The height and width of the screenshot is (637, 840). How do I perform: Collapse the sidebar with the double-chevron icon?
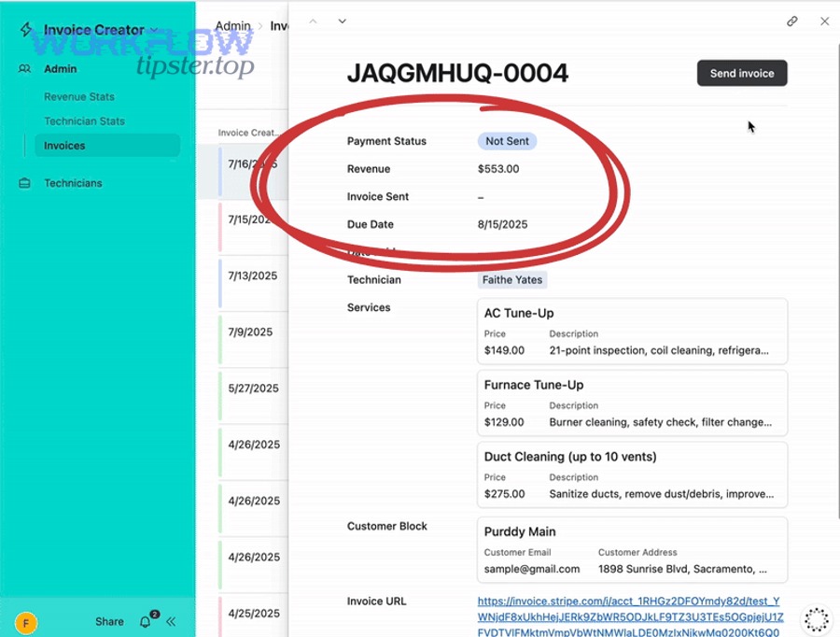171,621
